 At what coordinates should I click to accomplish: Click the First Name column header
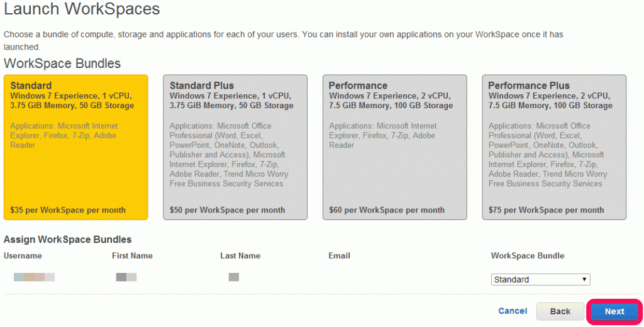click(x=132, y=255)
